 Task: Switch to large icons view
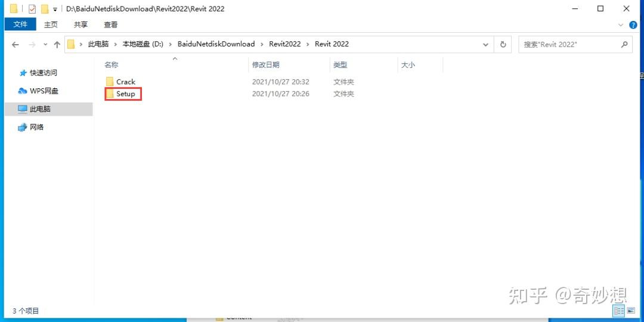(x=631, y=311)
